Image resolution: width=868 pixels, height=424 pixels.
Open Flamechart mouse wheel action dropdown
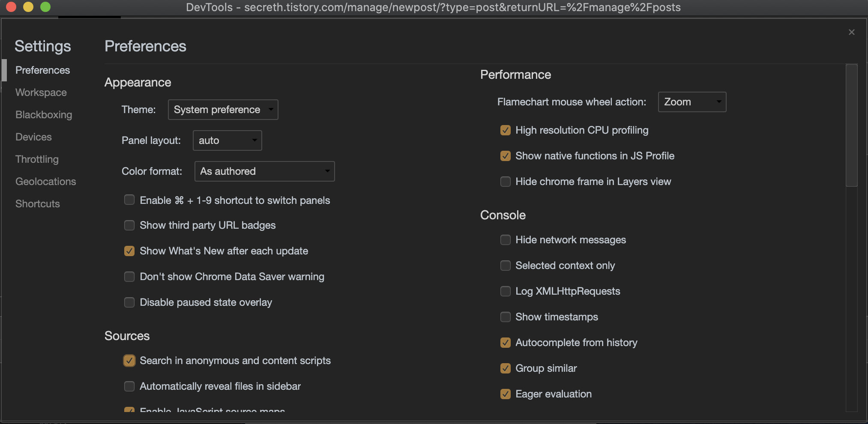(691, 102)
